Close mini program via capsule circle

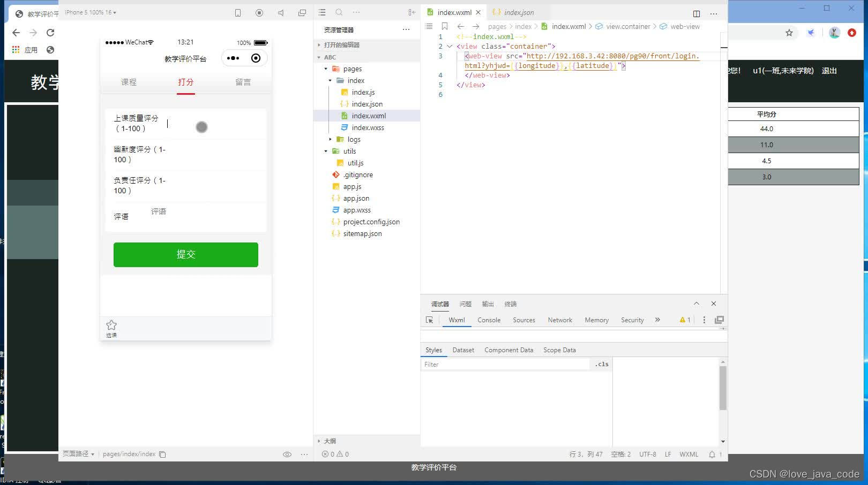pos(256,58)
